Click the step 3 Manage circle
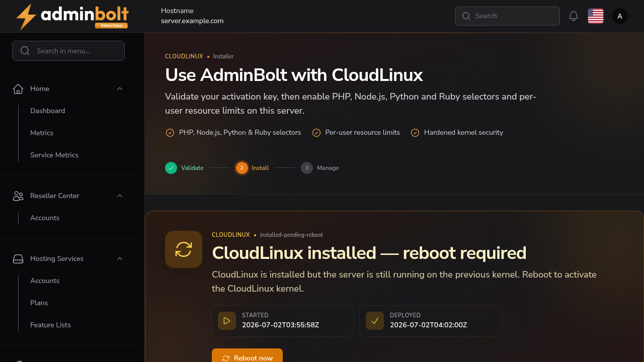The height and width of the screenshot is (362, 644). (307, 168)
